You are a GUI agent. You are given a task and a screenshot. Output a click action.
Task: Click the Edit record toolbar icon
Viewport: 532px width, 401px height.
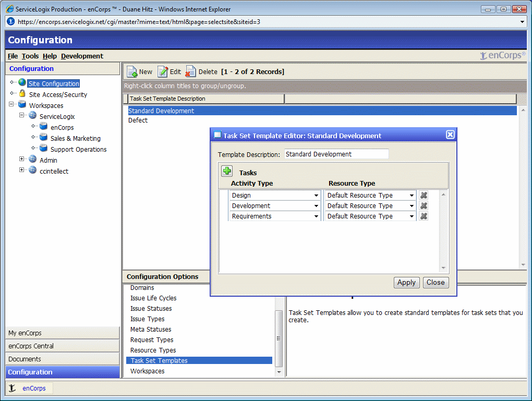pyautogui.click(x=163, y=71)
